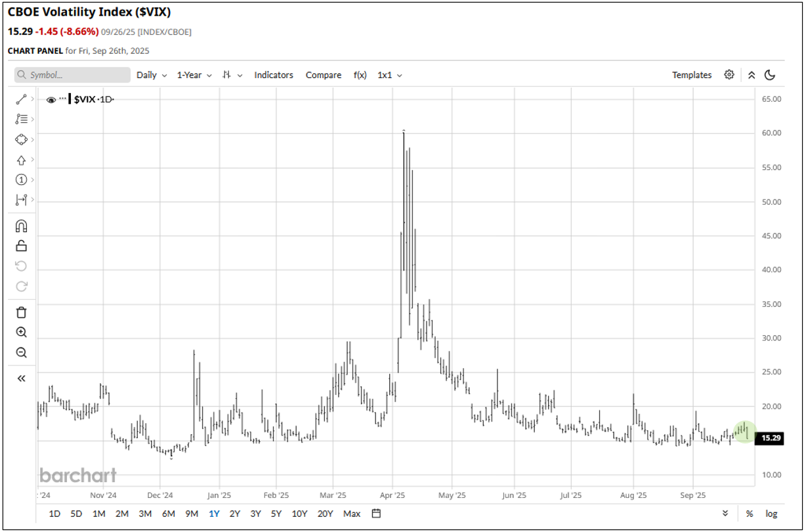Select the active 1Y period
This screenshot has width=804, height=532.
point(214,514)
